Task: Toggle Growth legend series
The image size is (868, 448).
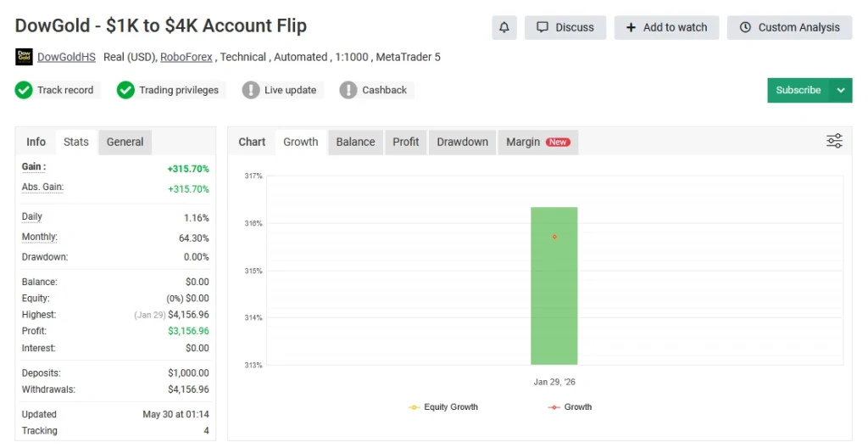Action: click(570, 407)
